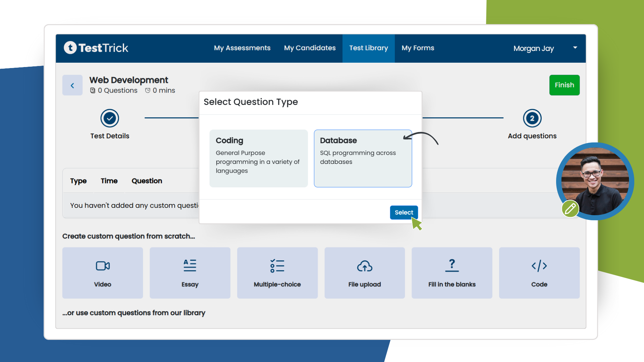Image resolution: width=644 pixels, height=362 pixels.
Task: Choose the Multiple-choice question icon
Action: coord(277,266)
